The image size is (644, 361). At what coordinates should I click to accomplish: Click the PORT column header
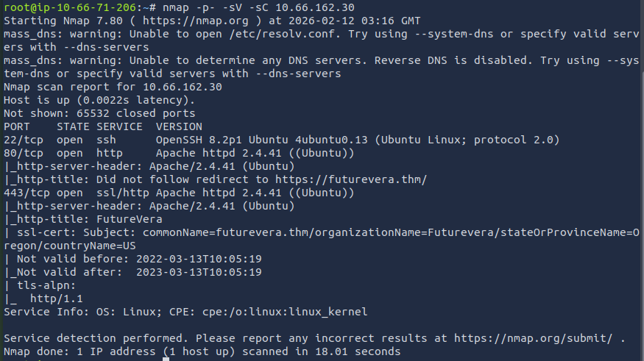[x=16, y=126]
